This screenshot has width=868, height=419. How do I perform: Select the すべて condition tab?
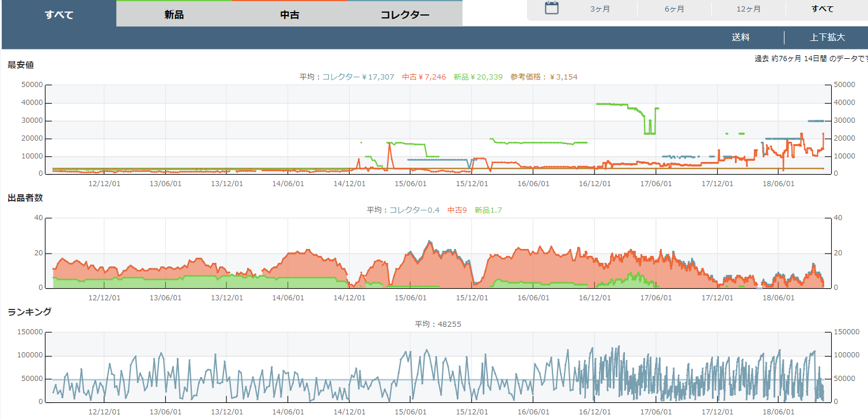point(59,14)
